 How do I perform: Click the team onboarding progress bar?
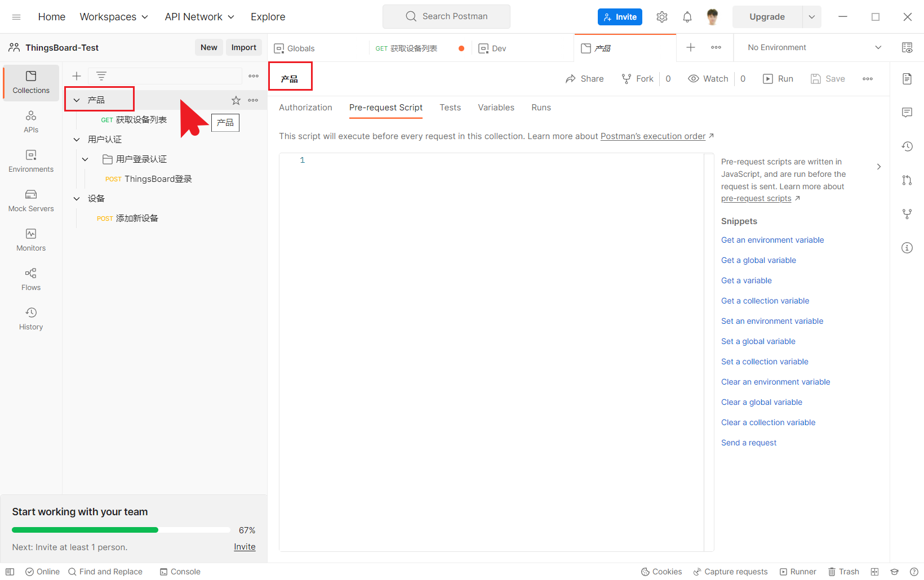(x=121, y=530)
